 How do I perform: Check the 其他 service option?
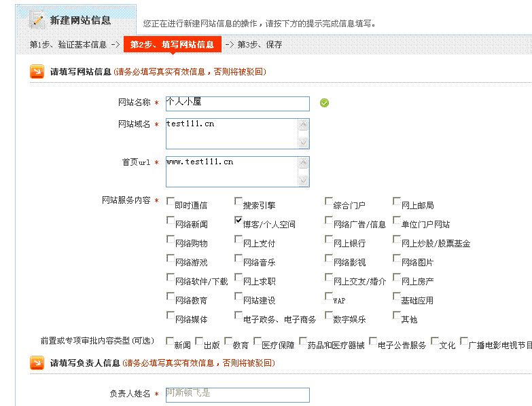(x=397, y=316)
